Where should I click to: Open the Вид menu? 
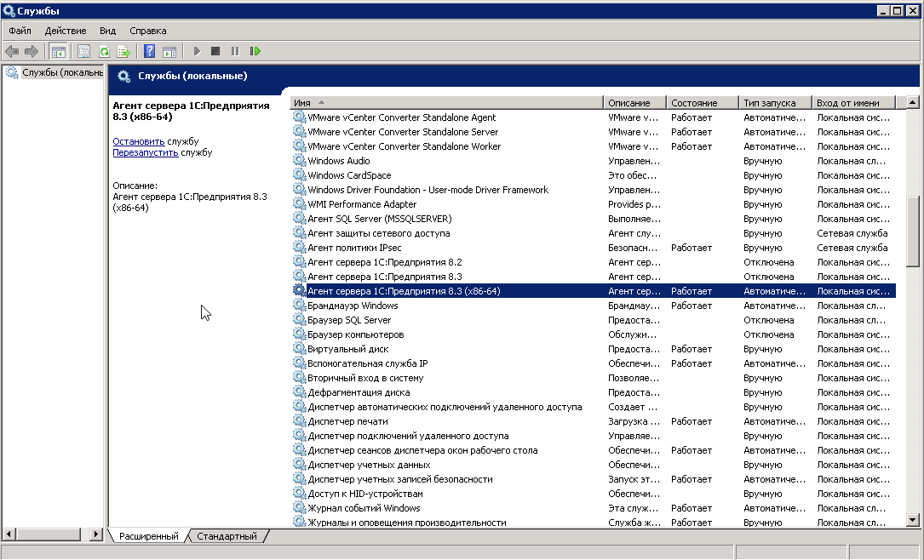click(x=108, y=31)
